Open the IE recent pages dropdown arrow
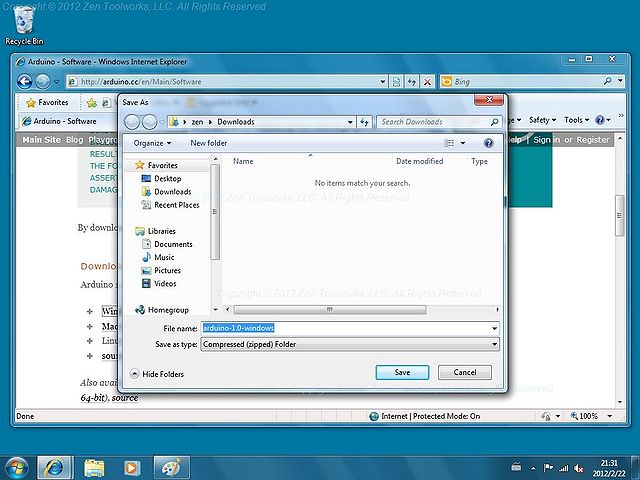 56,82
